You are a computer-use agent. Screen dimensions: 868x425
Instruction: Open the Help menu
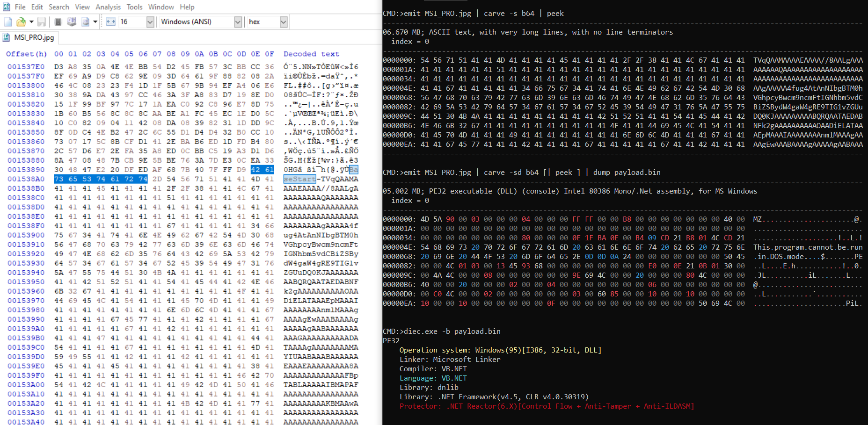coord(187,7)
